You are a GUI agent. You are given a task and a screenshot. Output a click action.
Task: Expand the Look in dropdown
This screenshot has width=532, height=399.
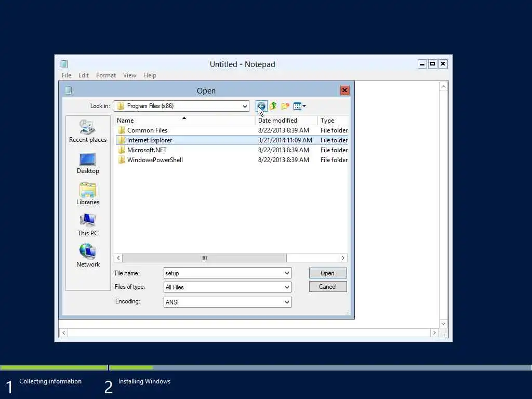click(245, 106)
